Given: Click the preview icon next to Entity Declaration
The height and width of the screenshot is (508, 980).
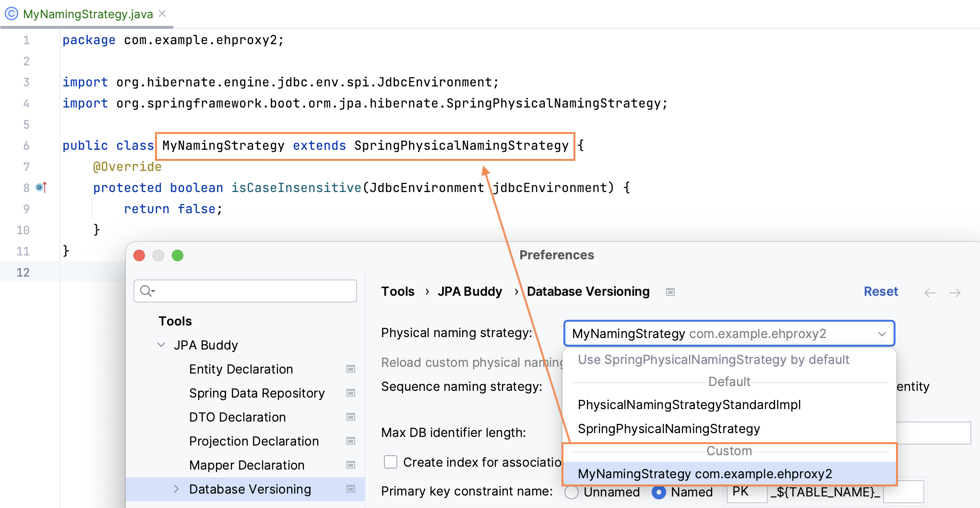Looking at the screenshot, I should click(x=350, y=369).
